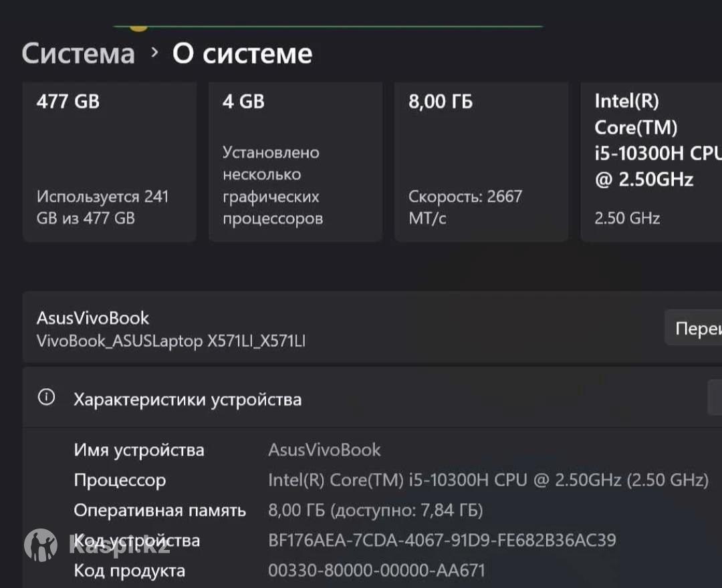Viewport: 722px width, 588px height.
Task: Click the product code 00330-80000-00000-AA671
Action: coord(376,570)
